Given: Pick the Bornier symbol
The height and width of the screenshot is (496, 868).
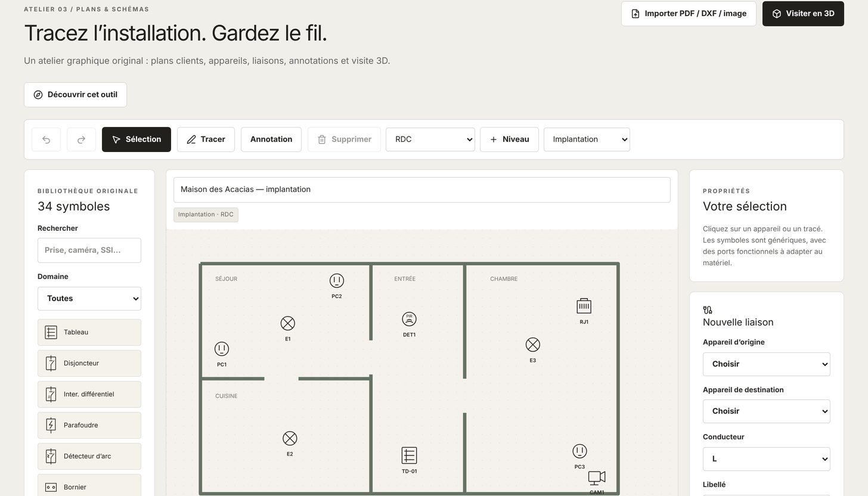Looking at the screenshot, I should 89,486.
